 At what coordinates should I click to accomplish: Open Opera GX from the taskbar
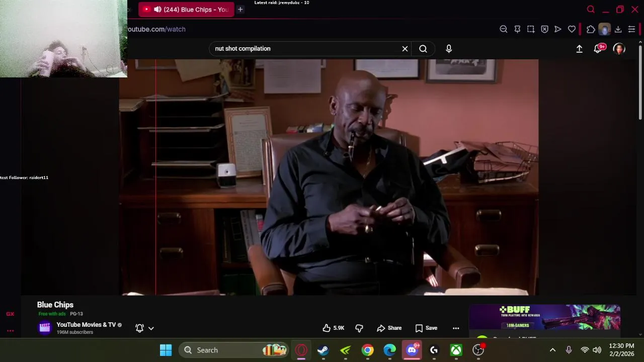pos(301,350)
